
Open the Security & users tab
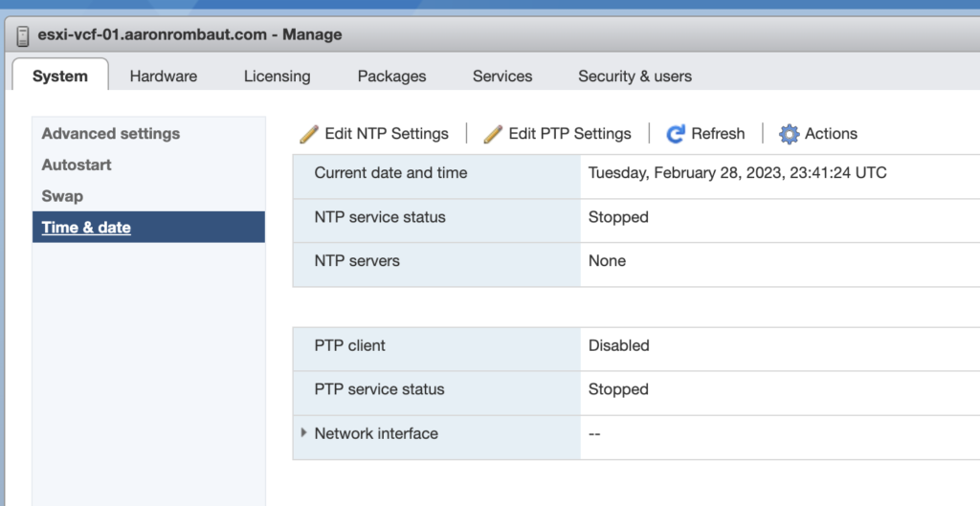click(x=635, y=76)
